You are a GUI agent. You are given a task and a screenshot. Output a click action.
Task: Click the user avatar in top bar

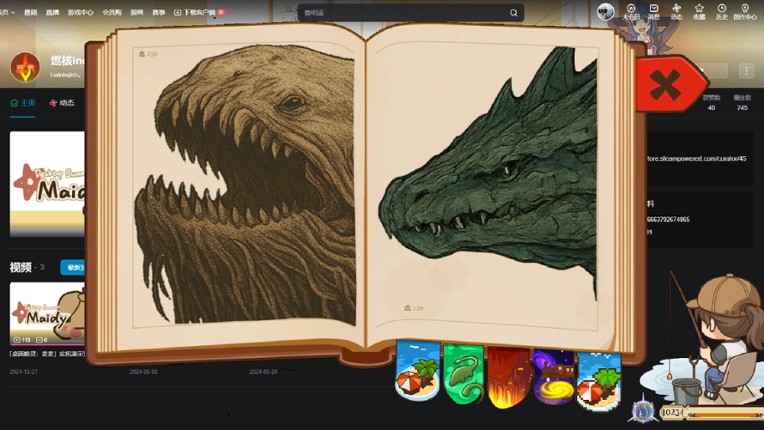click(605, 12)
